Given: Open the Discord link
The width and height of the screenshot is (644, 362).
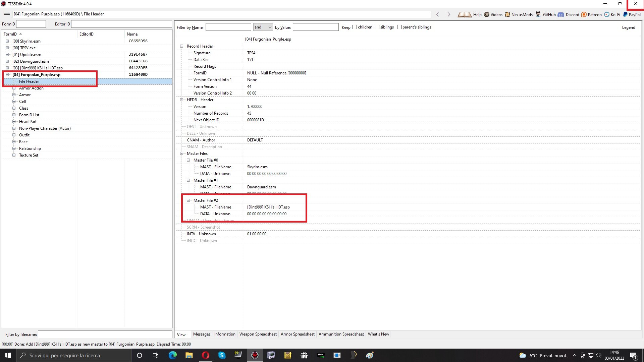Looking at the screenshot, I should tap(568, 14).
